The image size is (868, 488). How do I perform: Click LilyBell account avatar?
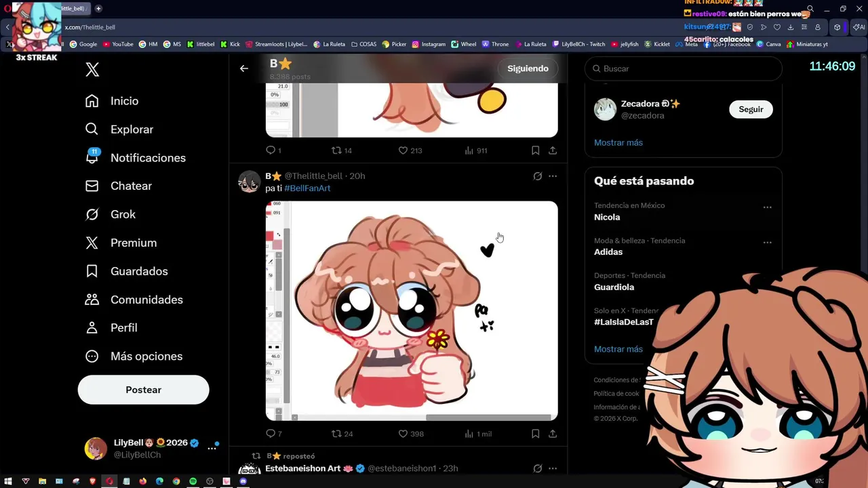[x=96, y=449]
